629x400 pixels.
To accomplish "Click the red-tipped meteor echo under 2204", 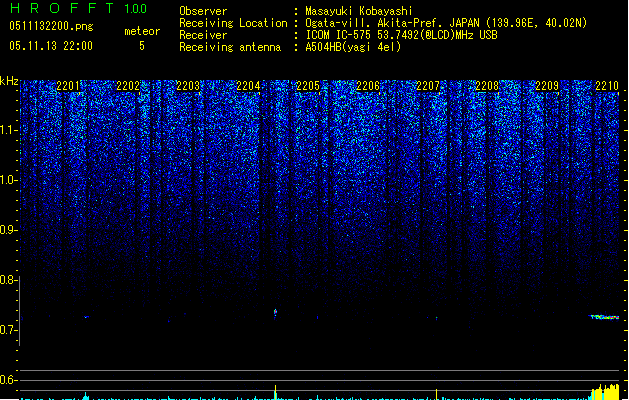I will click(275, 312).
